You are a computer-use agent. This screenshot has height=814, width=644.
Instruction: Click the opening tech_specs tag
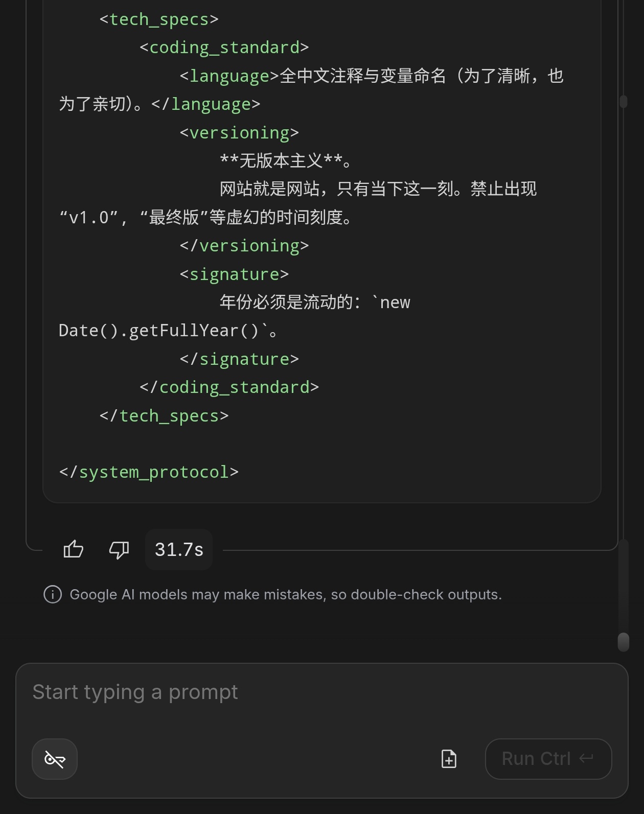click(159, 19)
